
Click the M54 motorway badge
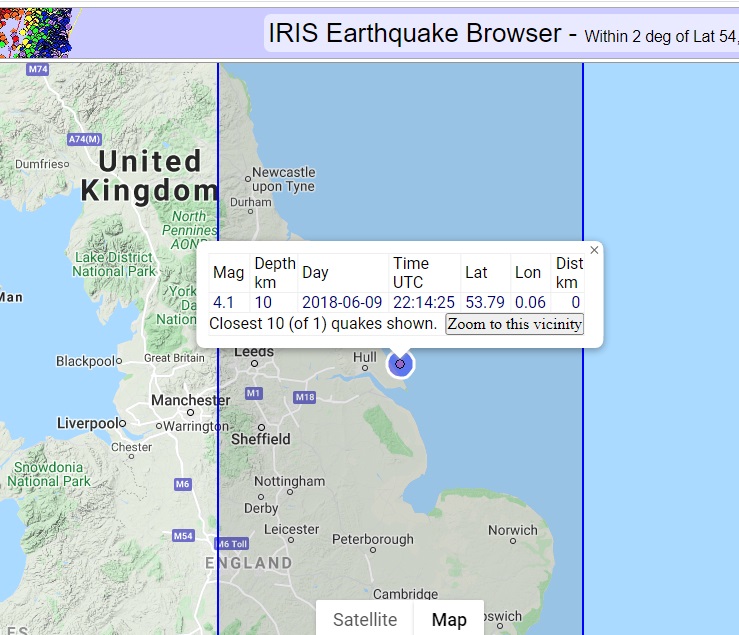(x=183, y=536)
